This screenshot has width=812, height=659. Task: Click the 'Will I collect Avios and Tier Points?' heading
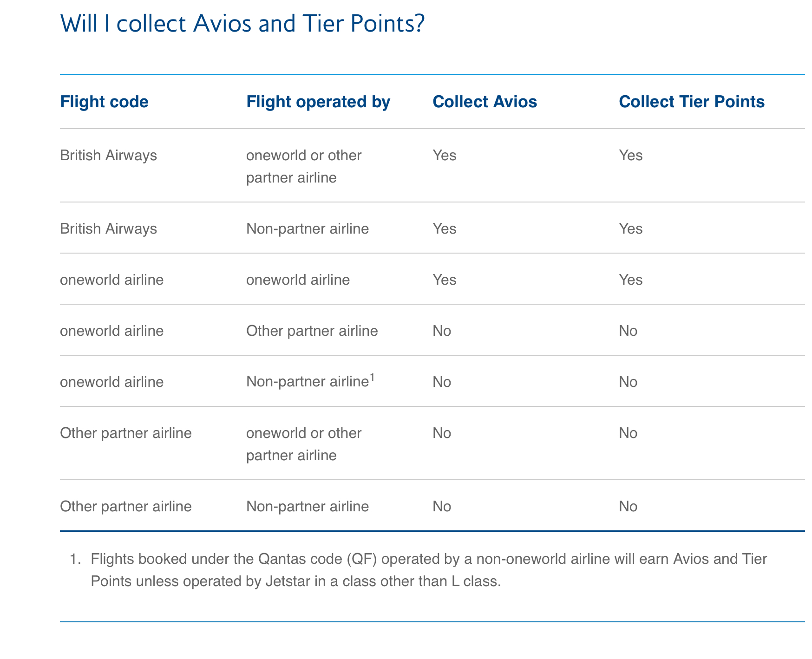pos(242,24)
